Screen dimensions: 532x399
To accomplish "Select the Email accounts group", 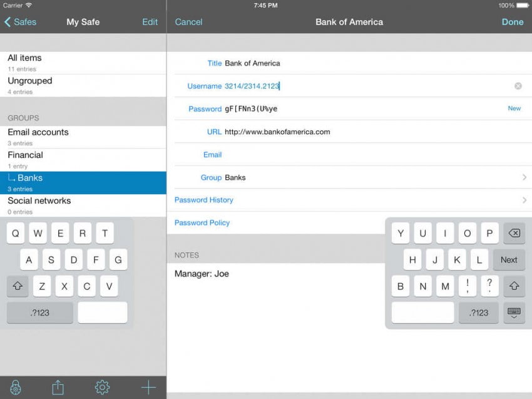I will pos(83,137).
